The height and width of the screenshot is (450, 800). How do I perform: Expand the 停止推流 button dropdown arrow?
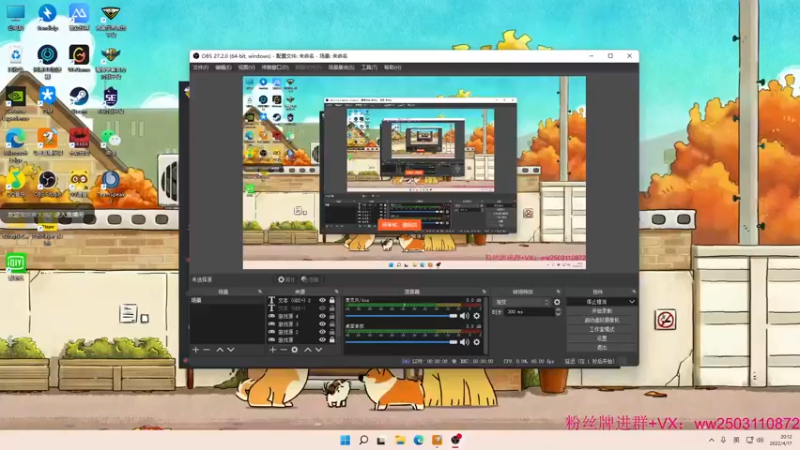tap(632, 302)
